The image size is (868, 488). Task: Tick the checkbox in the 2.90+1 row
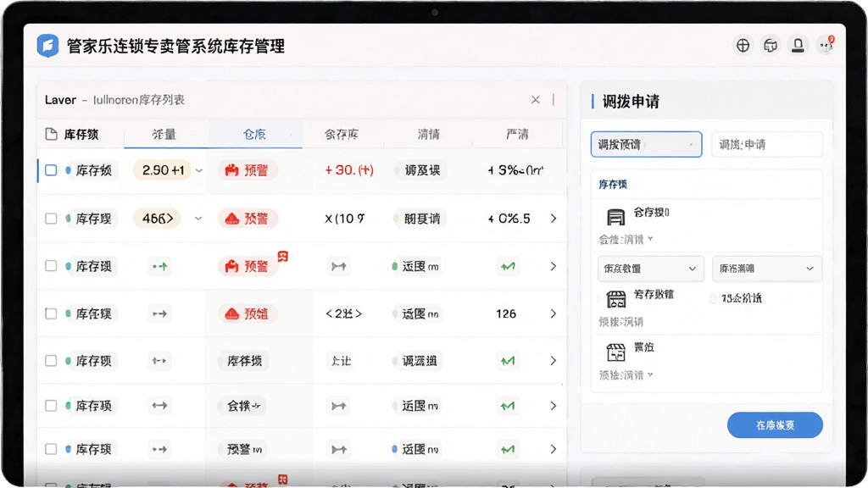[51, 169]
